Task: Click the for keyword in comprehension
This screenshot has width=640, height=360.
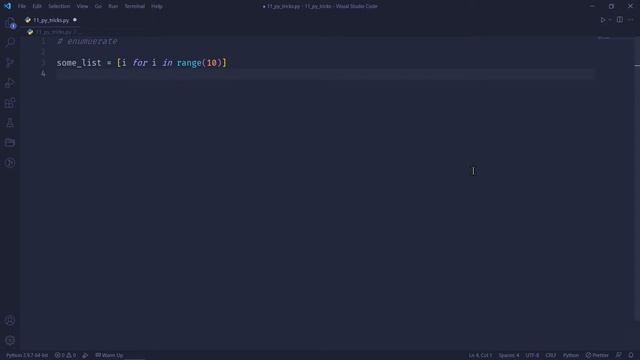Action: [140, 63]
